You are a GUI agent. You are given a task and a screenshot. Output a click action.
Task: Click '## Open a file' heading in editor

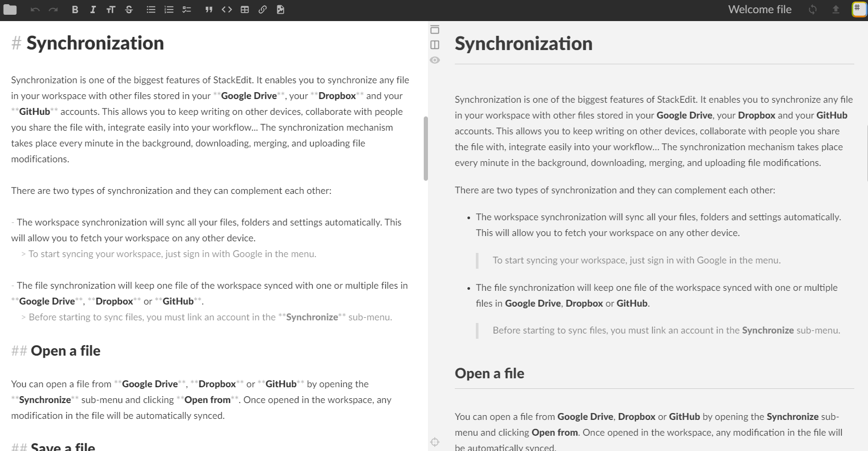[x=56, y=351]
